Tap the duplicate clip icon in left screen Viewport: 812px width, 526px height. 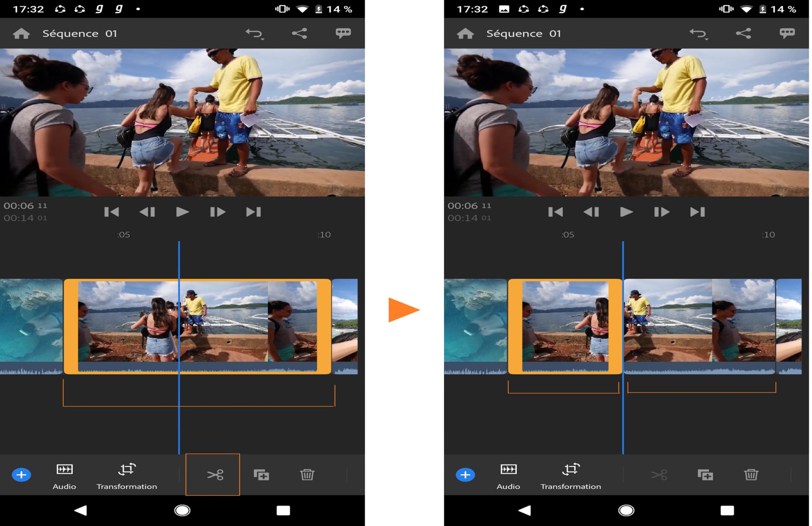click(261, 475)
